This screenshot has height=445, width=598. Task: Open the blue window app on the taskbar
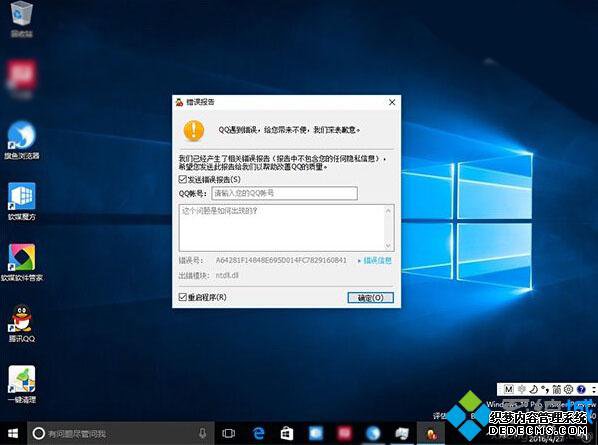click(316, 433)
